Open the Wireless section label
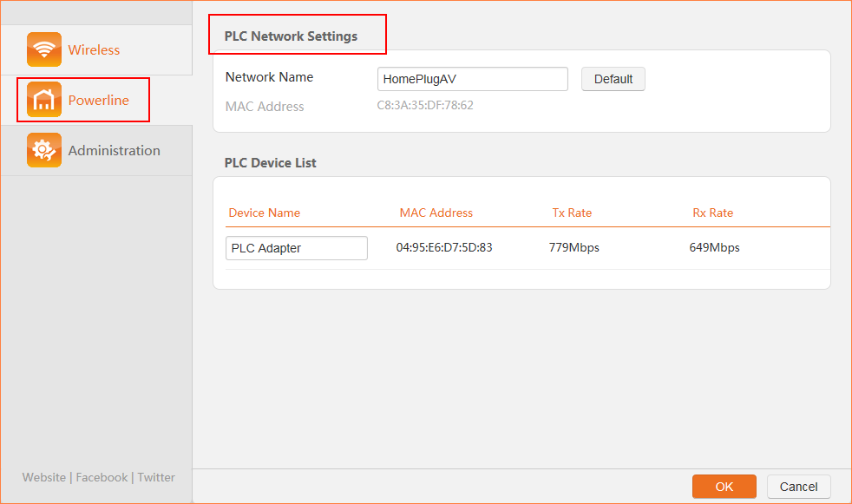 point(94,50)
